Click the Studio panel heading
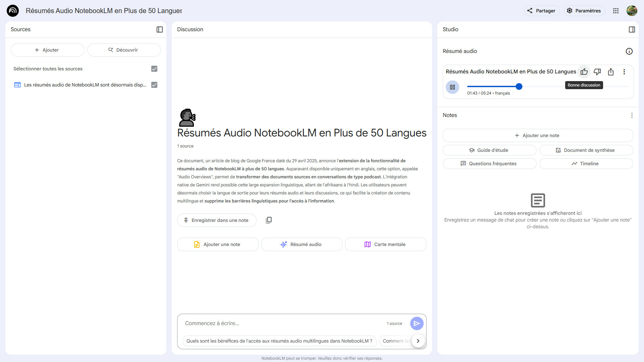Image resolution: width=644 pixels, height=362 pixels. click(x=450, y=29)
